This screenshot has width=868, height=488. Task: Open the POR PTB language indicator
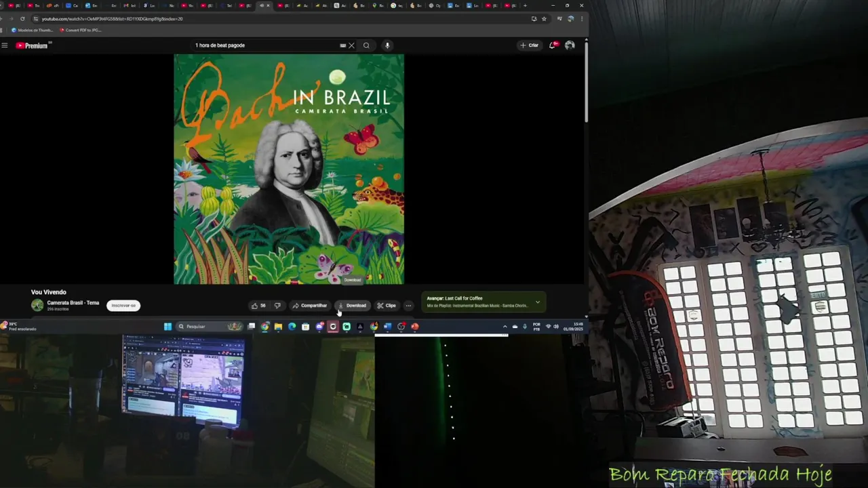tap(536, 327)
